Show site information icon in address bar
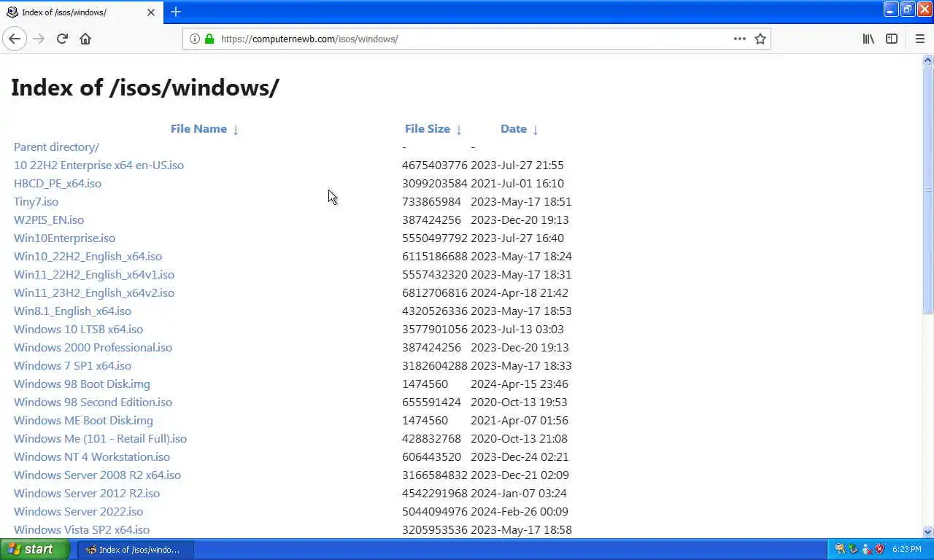 coord(195,39)
